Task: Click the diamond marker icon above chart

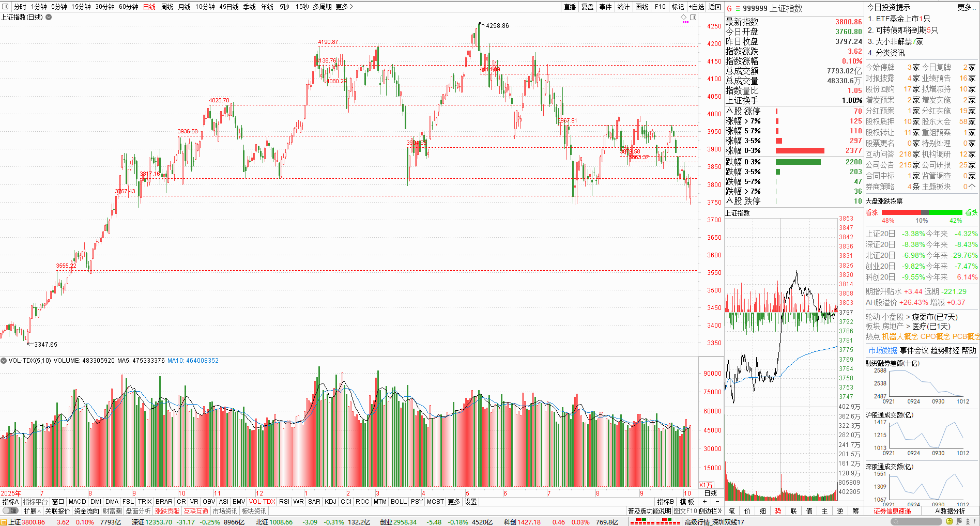Action: [684, 18]
